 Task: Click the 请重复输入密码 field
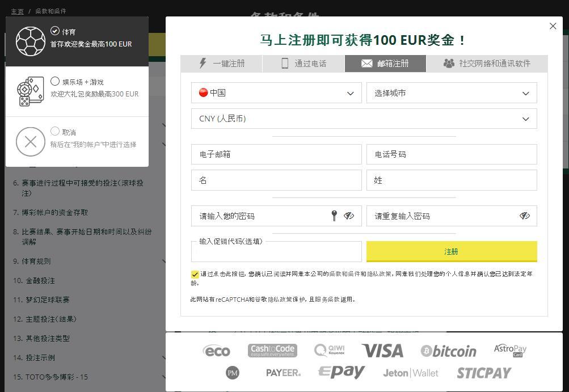(452, 216)
